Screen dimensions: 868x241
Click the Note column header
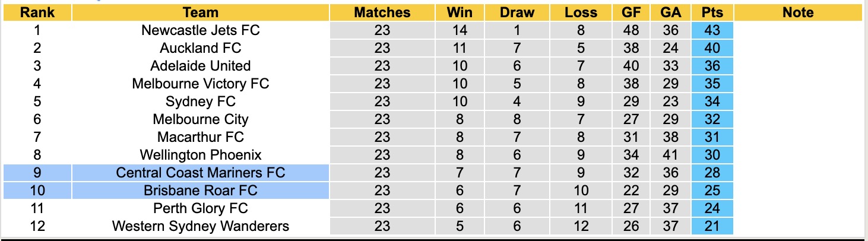[798, 12]
